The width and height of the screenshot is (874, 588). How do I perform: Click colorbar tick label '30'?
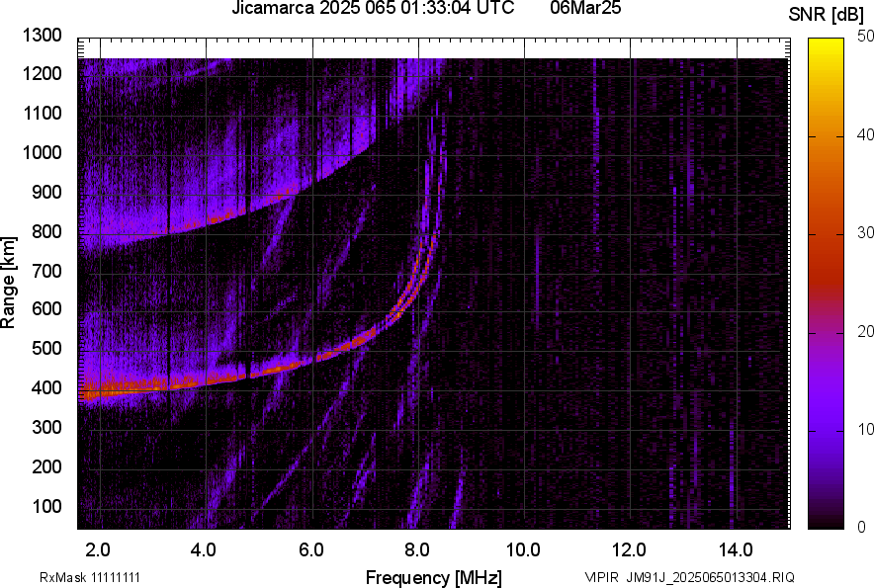866,232
